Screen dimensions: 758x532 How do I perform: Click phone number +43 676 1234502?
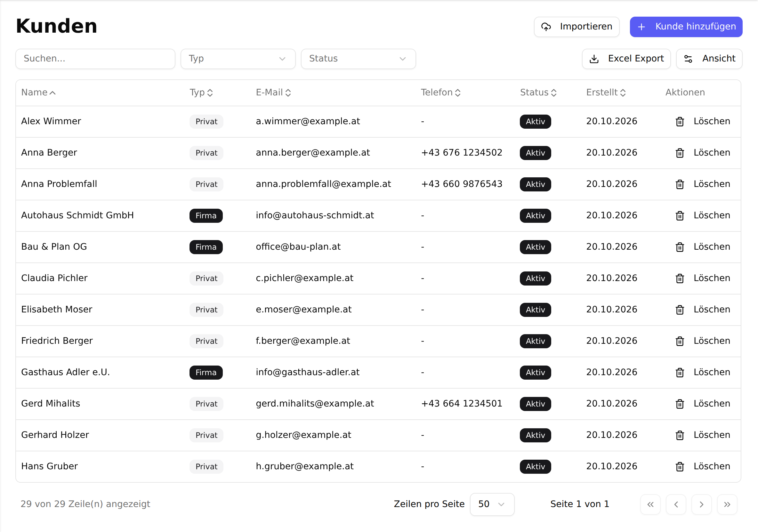tap(462, 153)
